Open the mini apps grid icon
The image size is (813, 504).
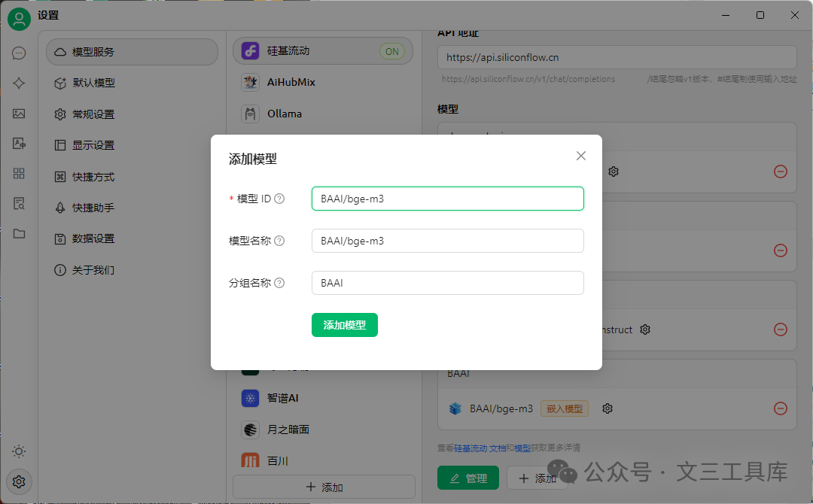[19, 174]
